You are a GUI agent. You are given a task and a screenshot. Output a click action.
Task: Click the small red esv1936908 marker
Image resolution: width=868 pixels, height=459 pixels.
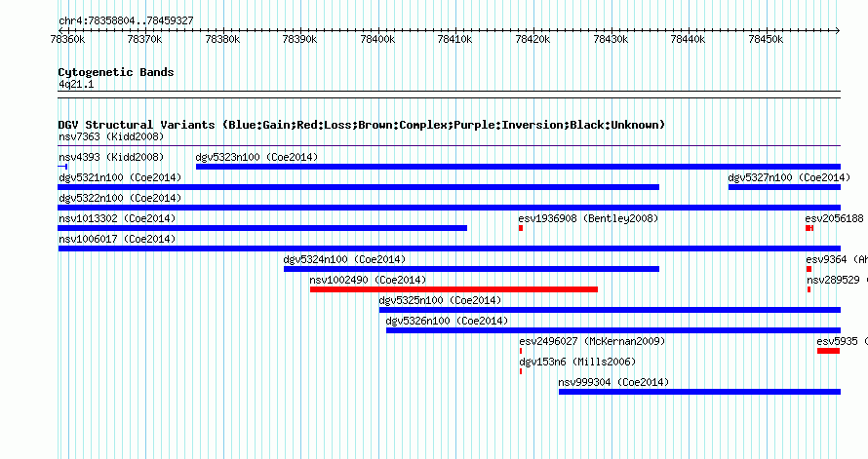[x=521, y=228]
